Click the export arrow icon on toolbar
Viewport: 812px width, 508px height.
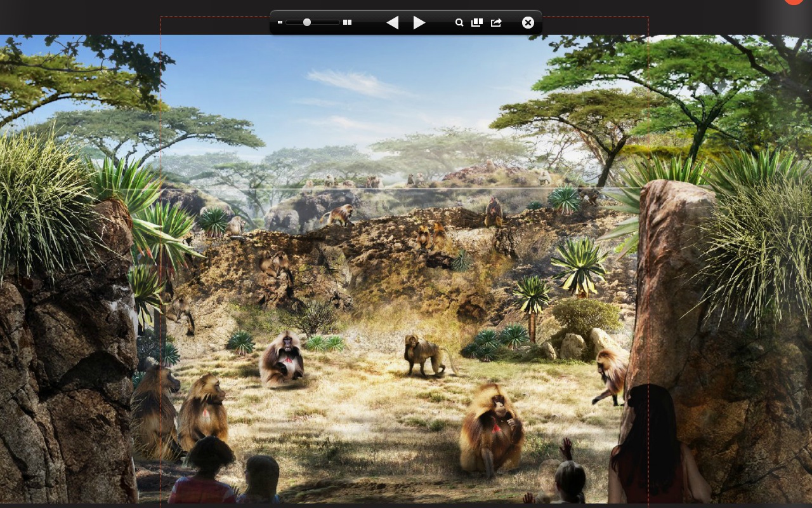(x=497, y=22)
